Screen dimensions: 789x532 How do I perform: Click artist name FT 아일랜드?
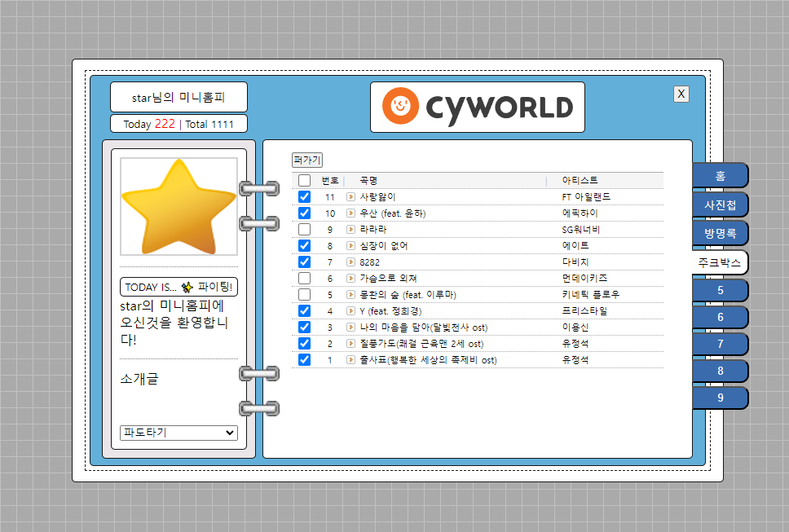click(x=586, y=196)
